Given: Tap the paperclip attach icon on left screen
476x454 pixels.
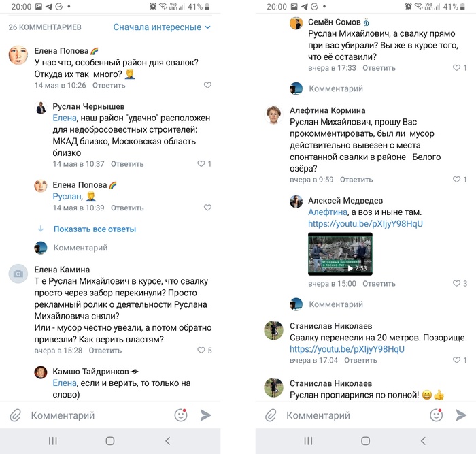Looking at the screenshot, I should [x=15, y=415].
